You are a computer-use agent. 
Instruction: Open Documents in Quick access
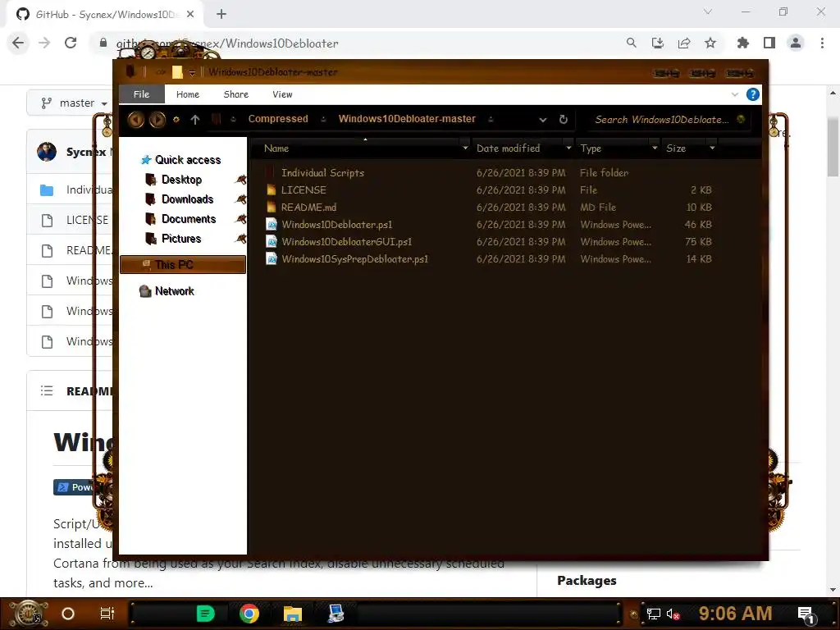click(189, 219)
